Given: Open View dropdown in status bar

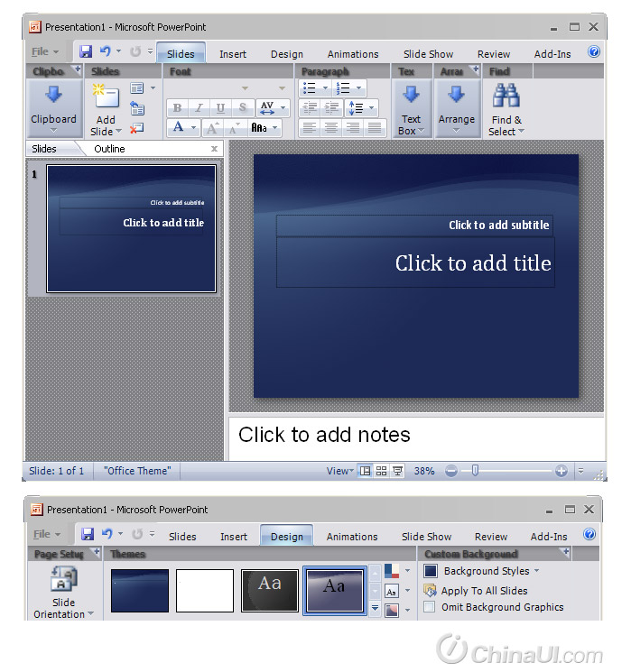Looking at the screenshot, I should [340, 471].
